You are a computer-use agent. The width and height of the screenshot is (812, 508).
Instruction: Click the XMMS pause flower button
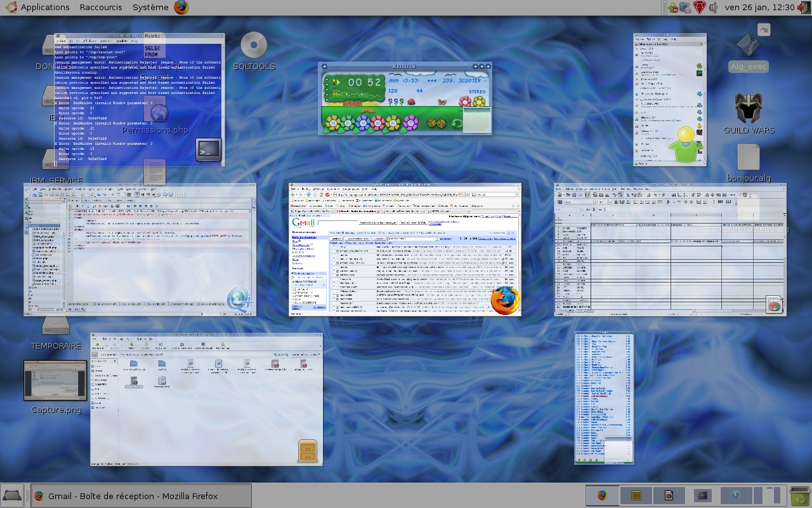(x=363, y=123)
